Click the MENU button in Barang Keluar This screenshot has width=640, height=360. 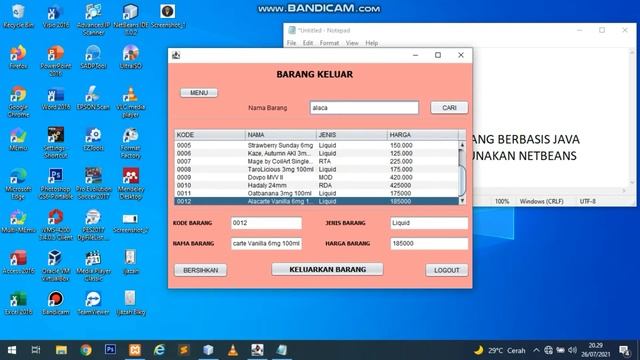(199, 93)
